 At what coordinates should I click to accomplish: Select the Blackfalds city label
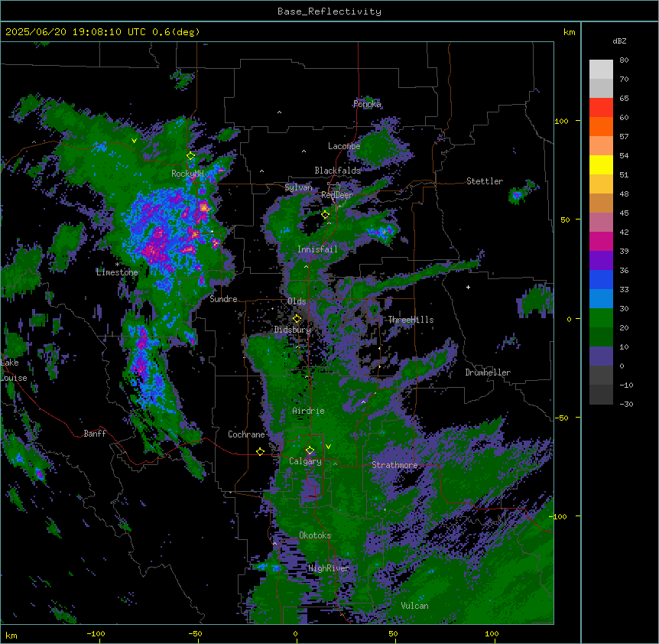tap(337, 171)
